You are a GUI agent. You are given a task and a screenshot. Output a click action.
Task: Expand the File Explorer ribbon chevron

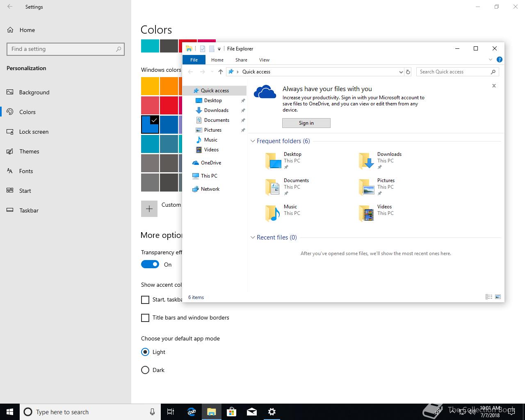[x=491, y=59]
